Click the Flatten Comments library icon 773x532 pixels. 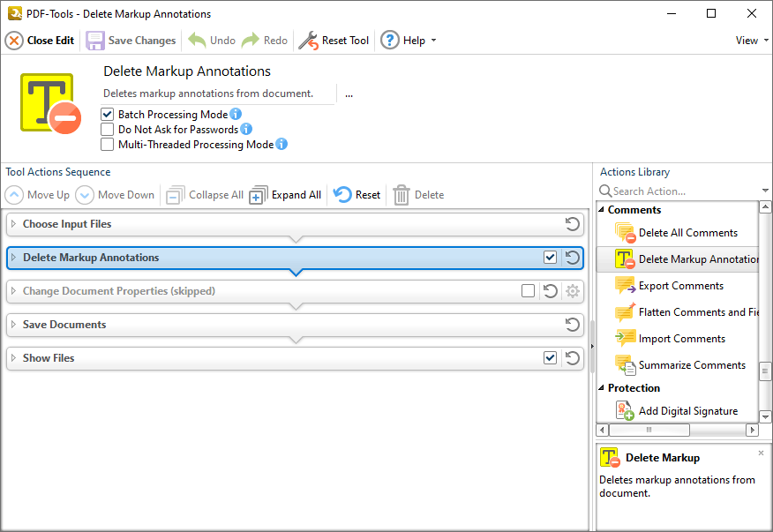point(625,312)
